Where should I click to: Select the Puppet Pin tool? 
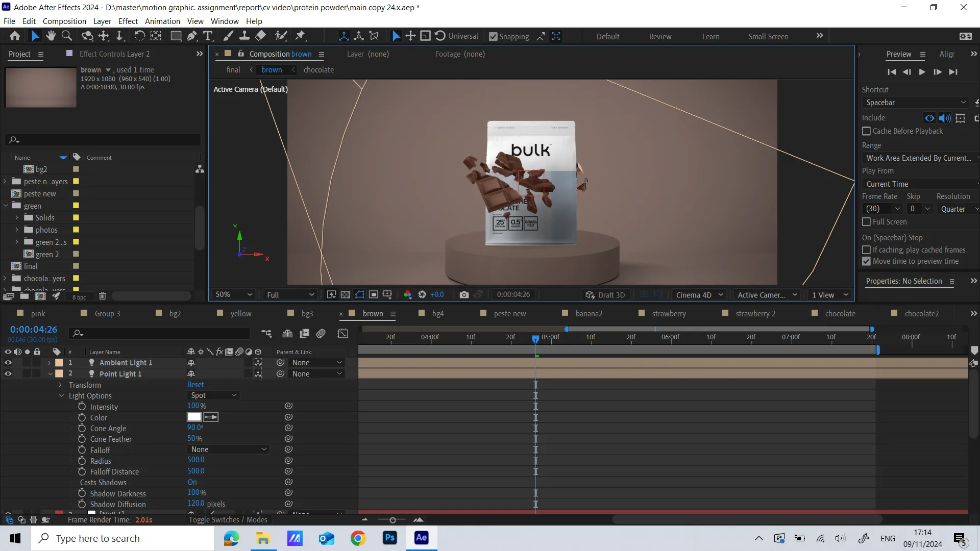(x=300, y=36)
